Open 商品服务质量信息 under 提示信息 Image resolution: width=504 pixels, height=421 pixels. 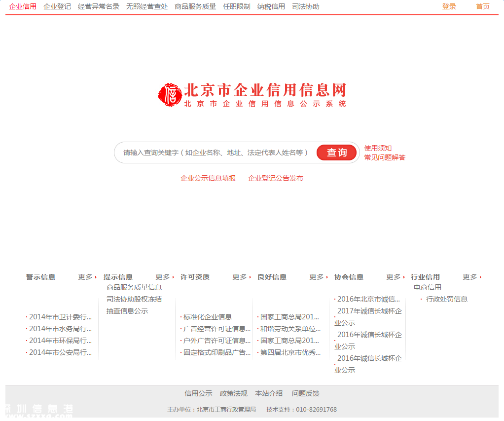134,287
